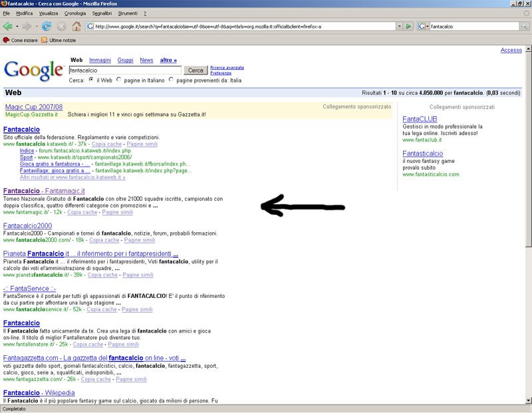Select 'pagine provenienti da: Italia' radio button
Image resolution: width=532 pixels, height=413 pixels.
(x=171, y=80)
